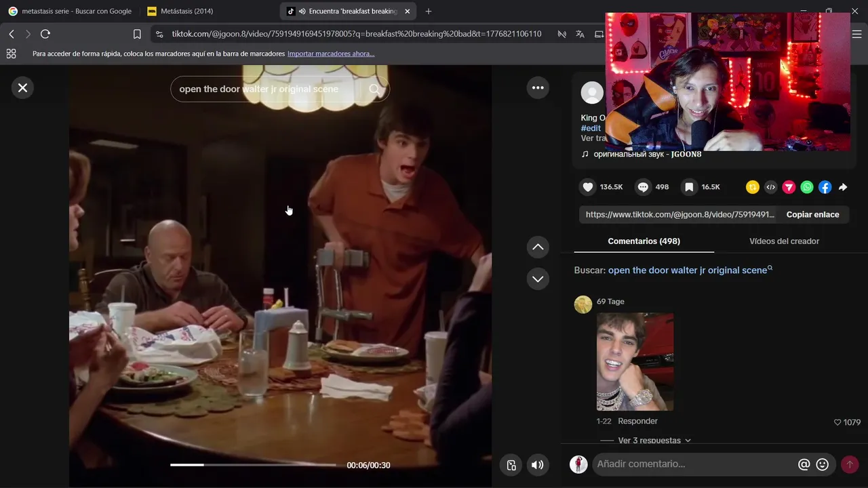This screenshot has height=488, width=868.
Task: Open comments via the speech bubble icon
Action: coord(643,187)
